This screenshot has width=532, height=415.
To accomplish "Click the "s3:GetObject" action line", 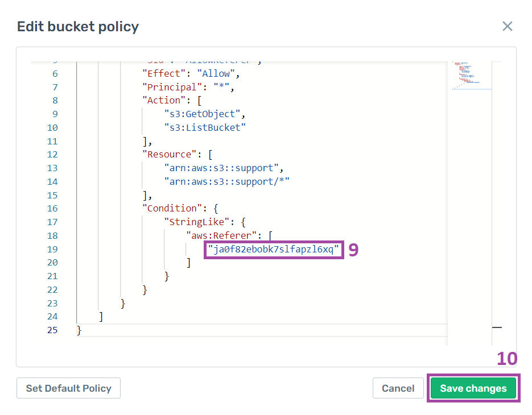I will [205, 114].
